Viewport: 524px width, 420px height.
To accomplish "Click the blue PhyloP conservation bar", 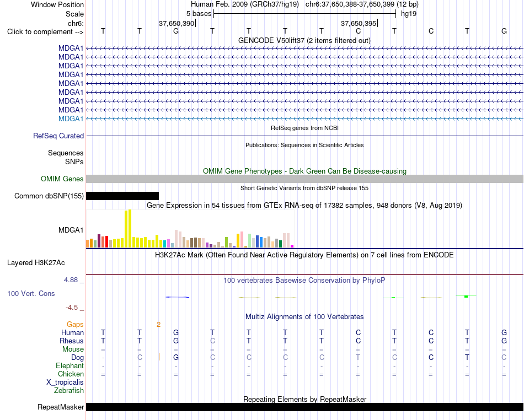I will [x=178, y=297].
